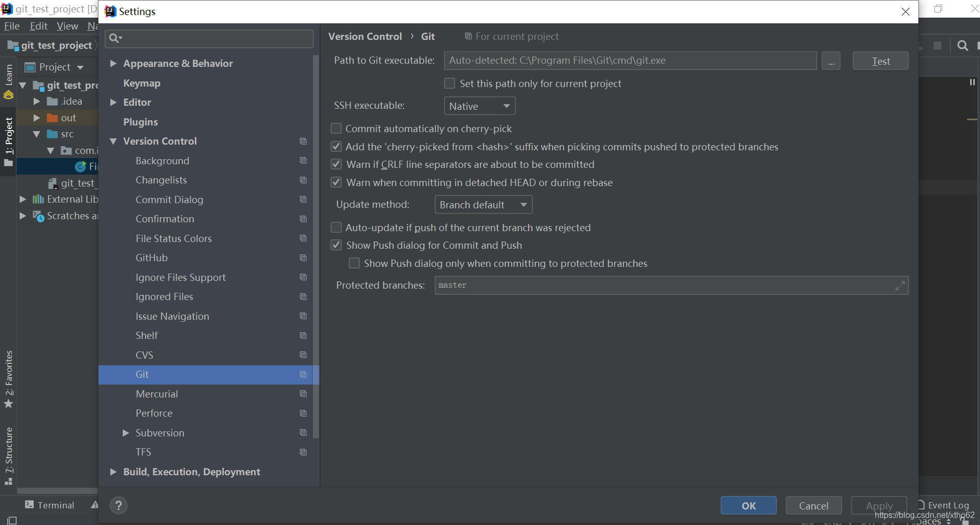The height and width of the screenshot is (525, 980).
Task: Click per-project icon beside Confirmation
Action: pyautogui.click(x=304, y=219)
